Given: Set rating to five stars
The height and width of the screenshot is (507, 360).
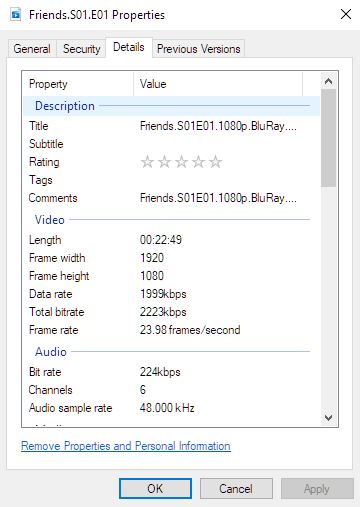Looking at the screenshot, I should (216, 162).
